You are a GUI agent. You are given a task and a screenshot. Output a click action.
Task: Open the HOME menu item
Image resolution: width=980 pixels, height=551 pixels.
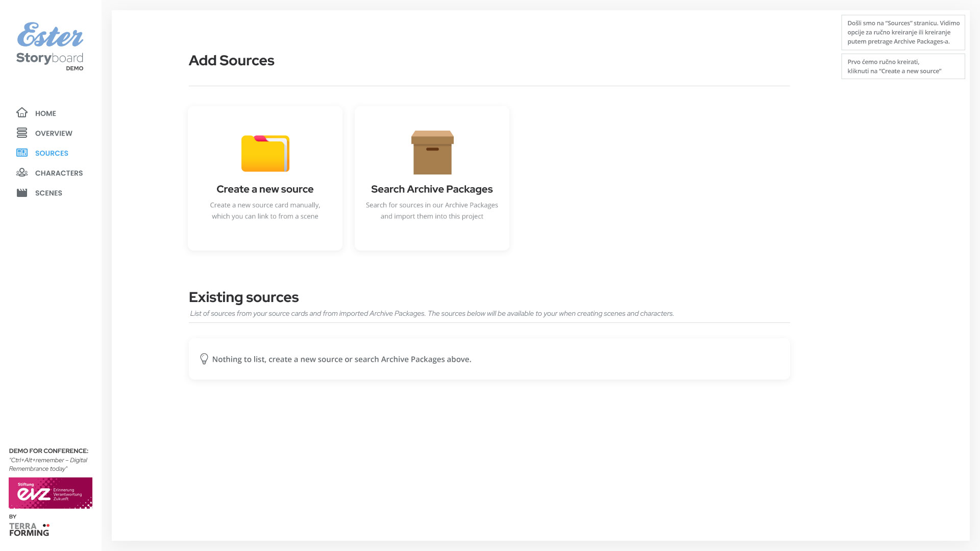(45, 113)
